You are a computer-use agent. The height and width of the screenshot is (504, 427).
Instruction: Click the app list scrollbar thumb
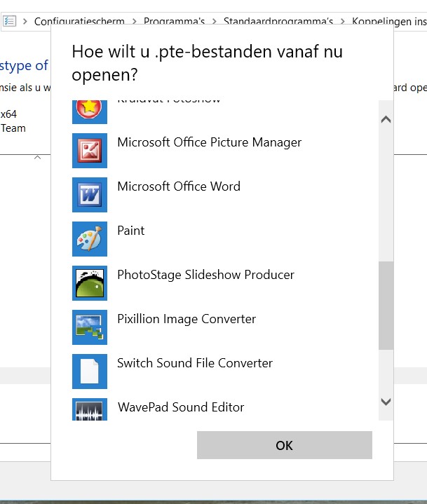tap(386, 306)
